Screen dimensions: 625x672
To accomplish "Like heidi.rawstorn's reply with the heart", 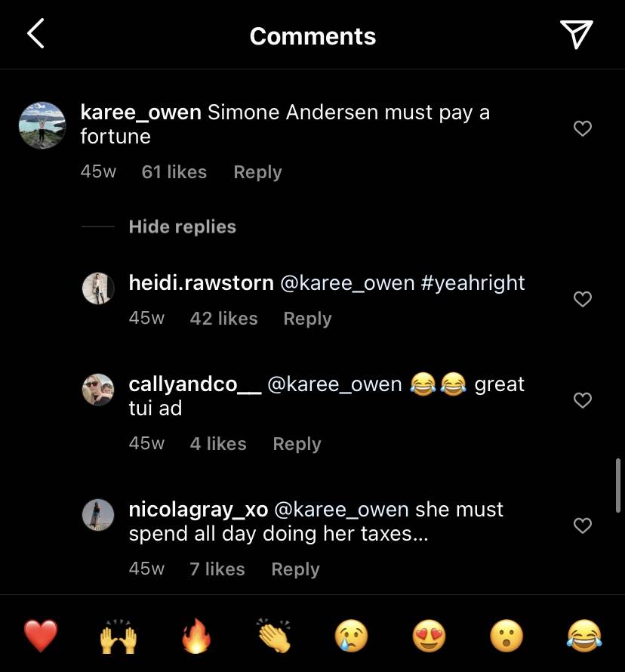I will (583, 299).
